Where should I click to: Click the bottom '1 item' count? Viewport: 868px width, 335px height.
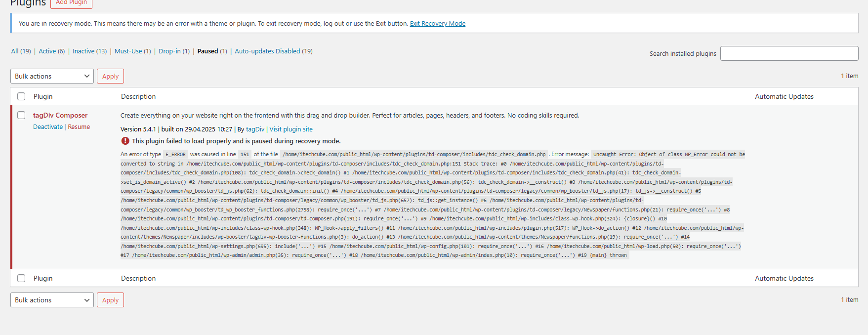click(x=850, y=299)
